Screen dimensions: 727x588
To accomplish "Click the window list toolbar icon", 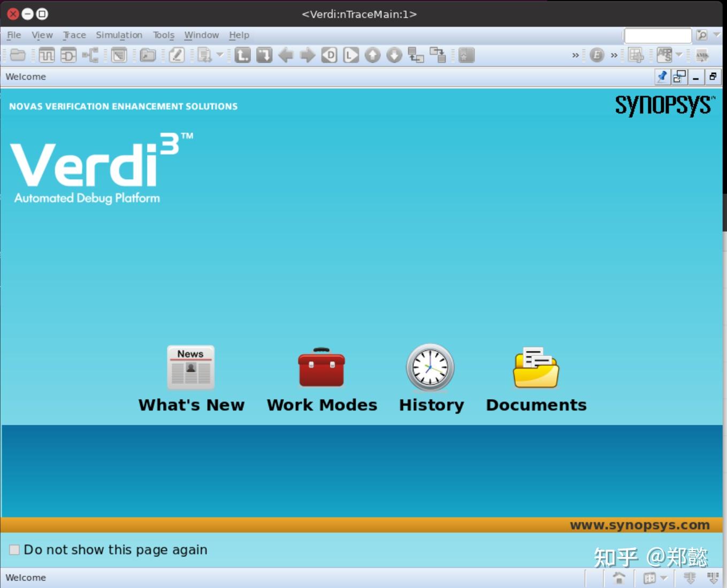I will click(119, 55).
